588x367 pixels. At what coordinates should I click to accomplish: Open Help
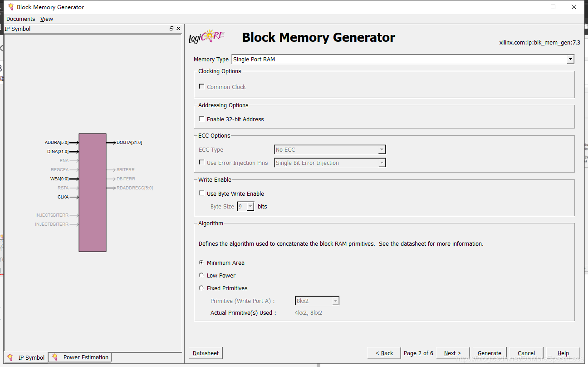click(x=563, y=353)
